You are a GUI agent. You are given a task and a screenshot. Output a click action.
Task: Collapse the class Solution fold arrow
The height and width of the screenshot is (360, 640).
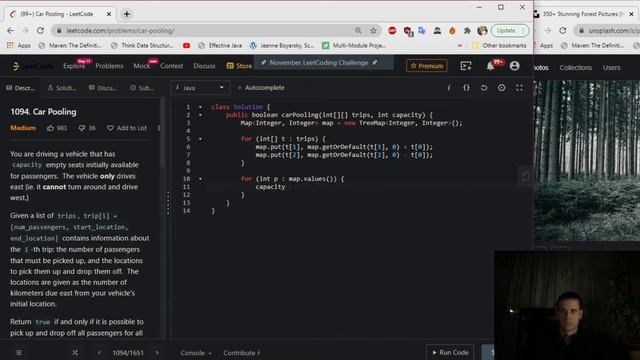point(200,107)
